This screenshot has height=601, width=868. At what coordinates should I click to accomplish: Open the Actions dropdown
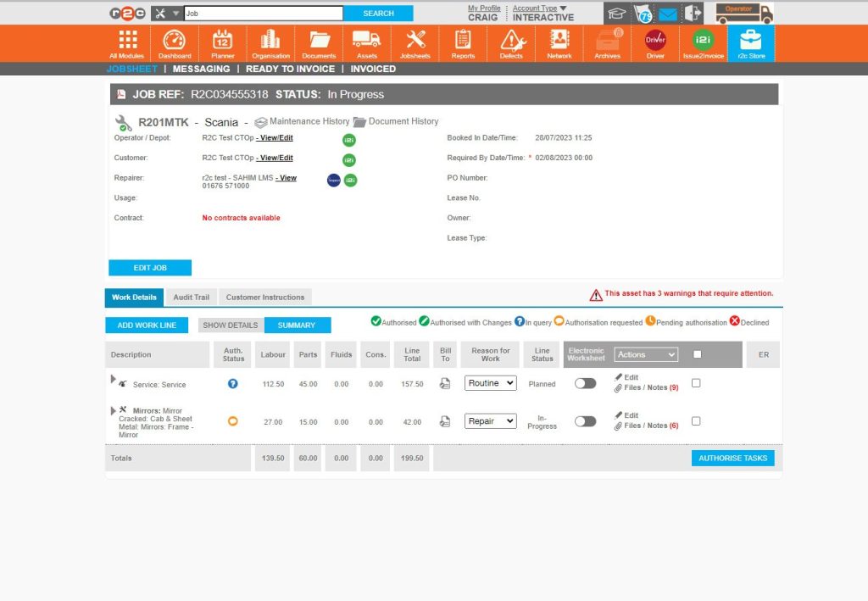pos(646,354)
